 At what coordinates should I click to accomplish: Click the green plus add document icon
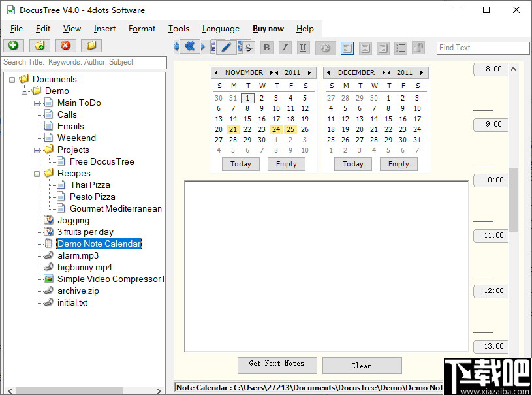pyautogui.click(x=14, y=46)
